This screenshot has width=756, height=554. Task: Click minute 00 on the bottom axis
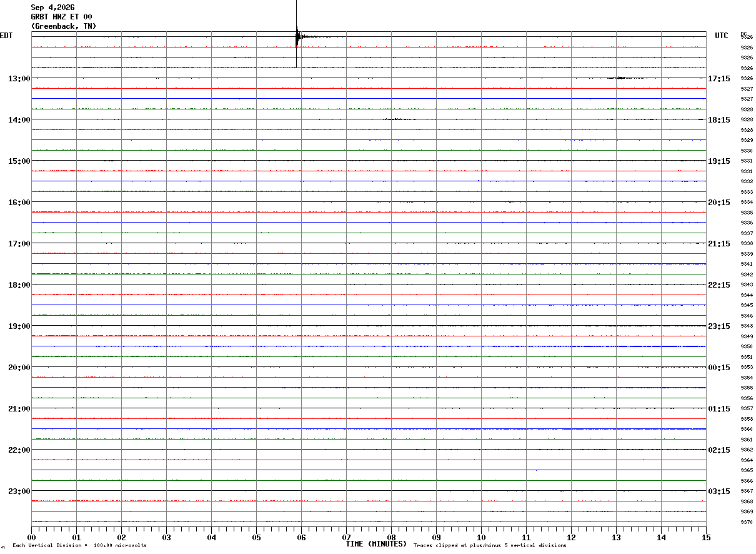[x=31, y=537]
